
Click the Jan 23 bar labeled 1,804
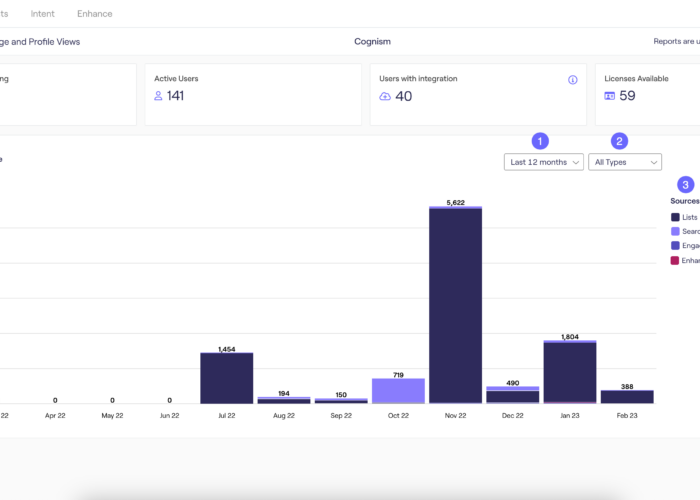pyautogui.click(x=570, y=372)
